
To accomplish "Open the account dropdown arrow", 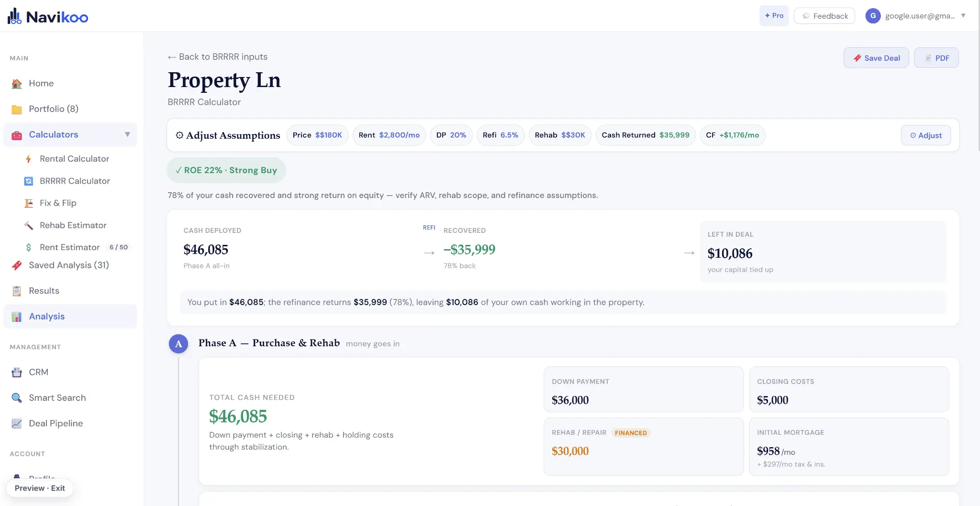I will point(963,16).
